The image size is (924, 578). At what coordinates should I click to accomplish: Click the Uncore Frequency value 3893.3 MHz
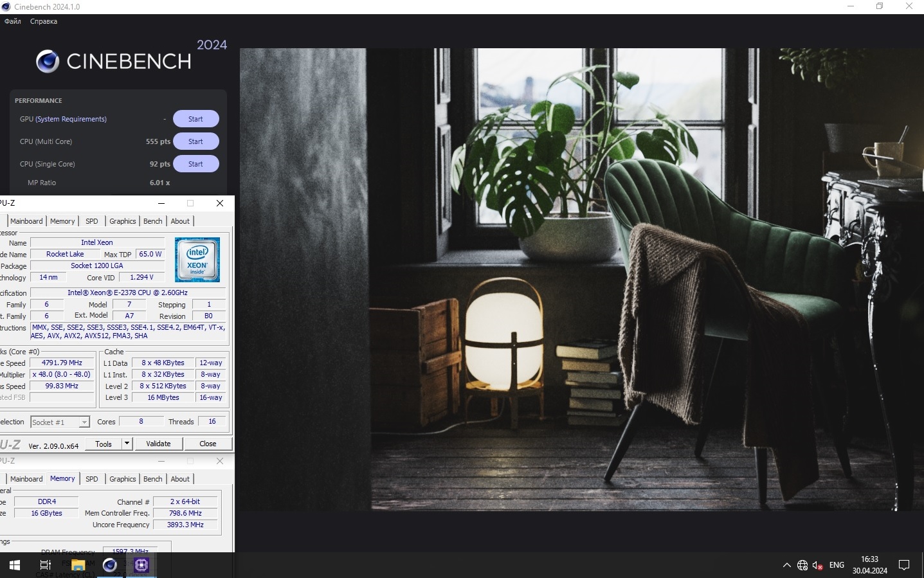[x=185, y=525]
